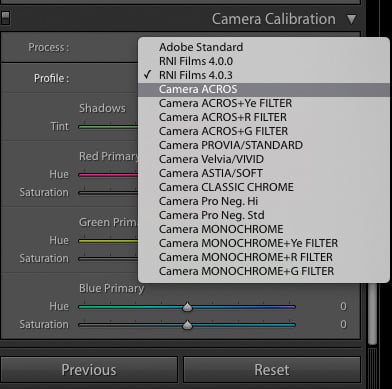
Task: Select checked RNI Films 4.0.3 entry
Action: (264, 75)
